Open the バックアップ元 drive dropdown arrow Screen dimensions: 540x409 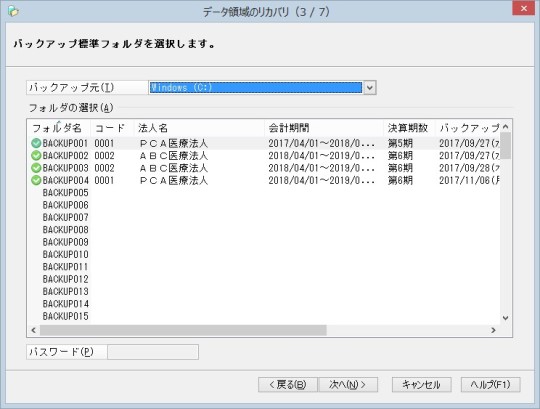(x=370, y=87)
